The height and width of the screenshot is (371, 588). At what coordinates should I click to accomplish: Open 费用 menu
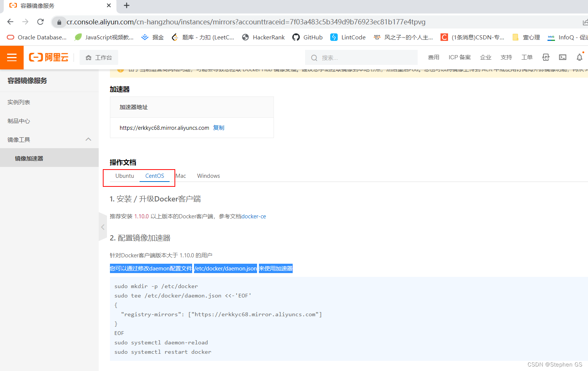click(x=433, y=57)
